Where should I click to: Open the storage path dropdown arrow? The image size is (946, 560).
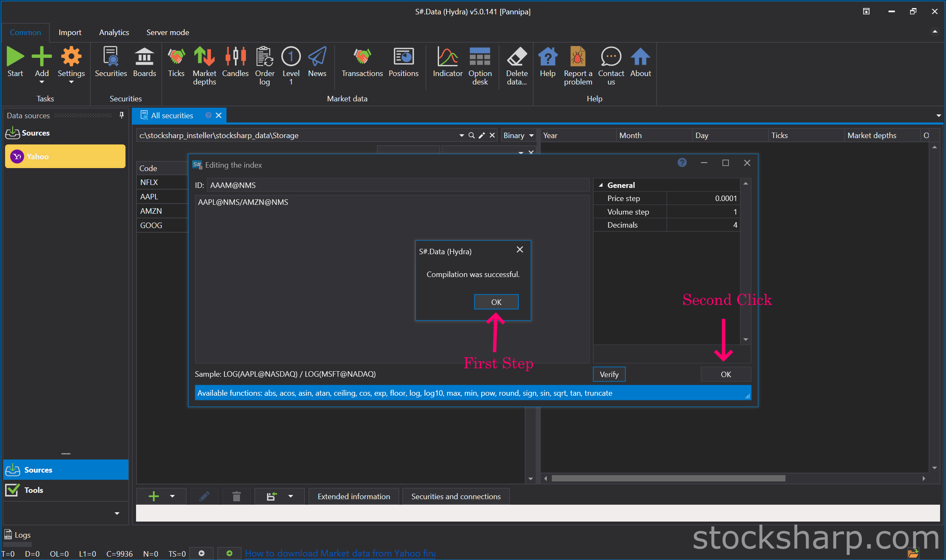[461, 136]
